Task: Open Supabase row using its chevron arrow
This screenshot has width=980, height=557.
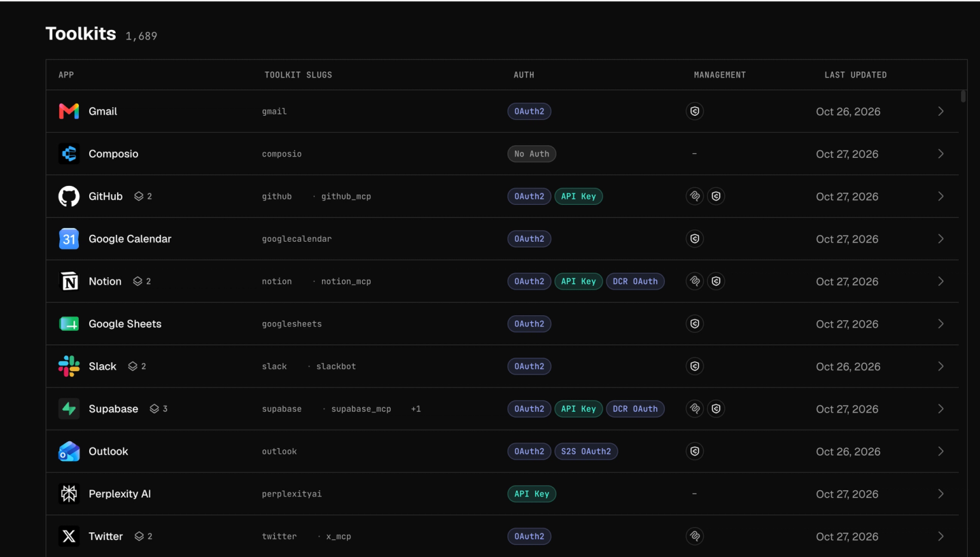Action: [x=941, y=409]
